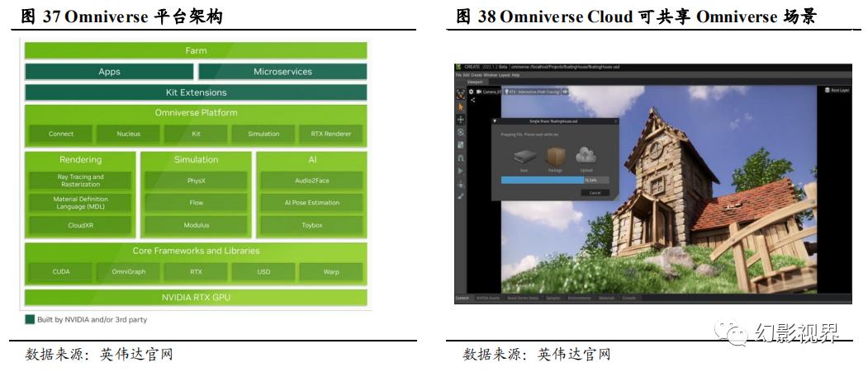Click the CloudXR box

point(80,225)
